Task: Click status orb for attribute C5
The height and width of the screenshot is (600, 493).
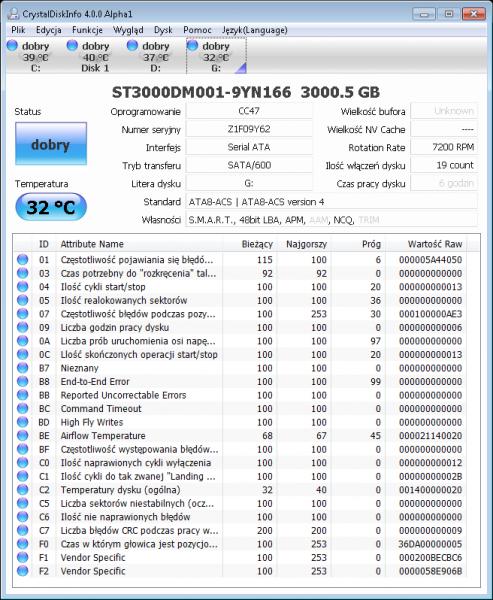Action: pos(23,502)
